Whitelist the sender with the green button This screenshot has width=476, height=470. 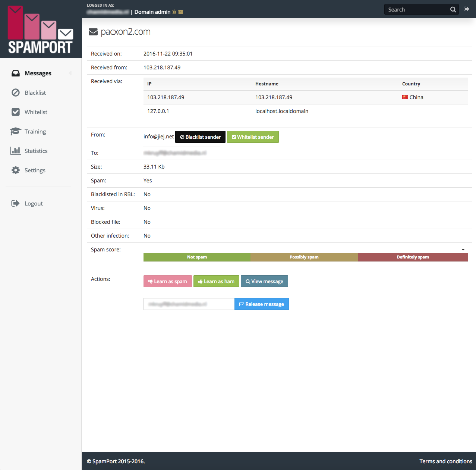point(253,137)
